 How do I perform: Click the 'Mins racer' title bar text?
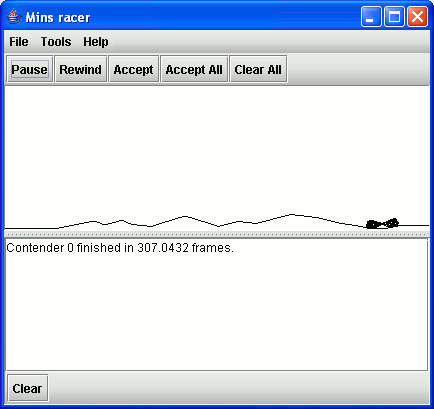coord(58,17)
